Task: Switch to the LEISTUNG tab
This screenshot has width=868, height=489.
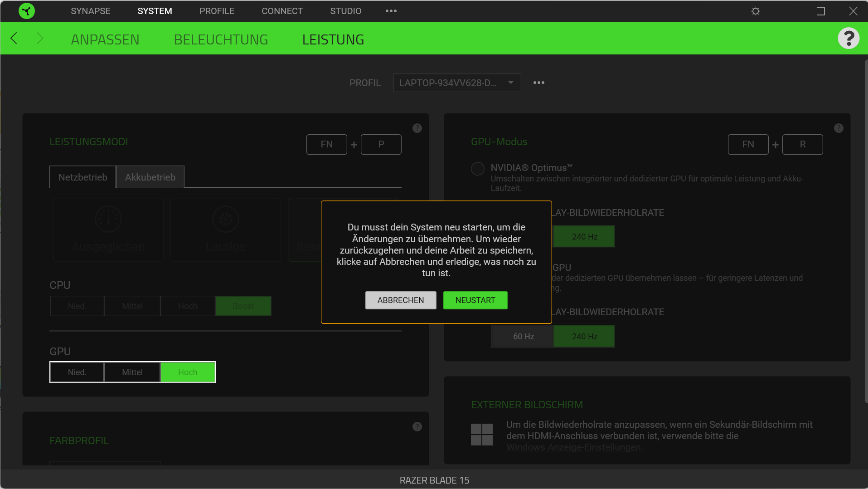Action: pyautogui.click(x=333, y=39)
